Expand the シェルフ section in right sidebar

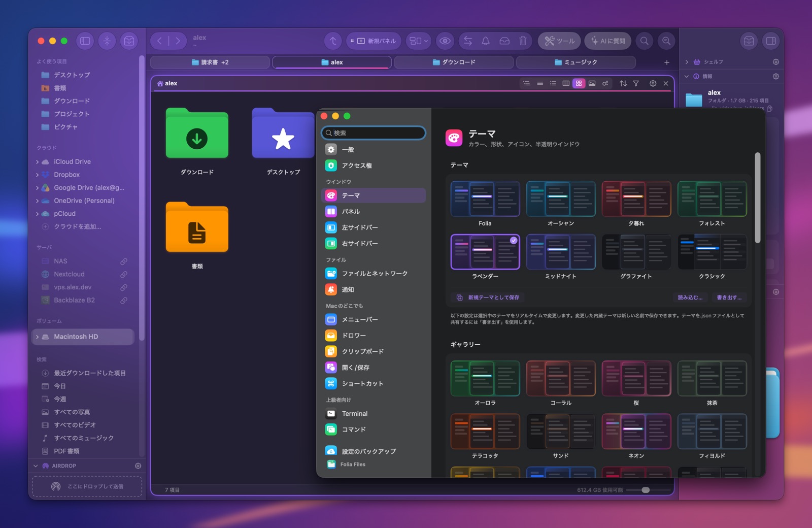tap(687, 62)
